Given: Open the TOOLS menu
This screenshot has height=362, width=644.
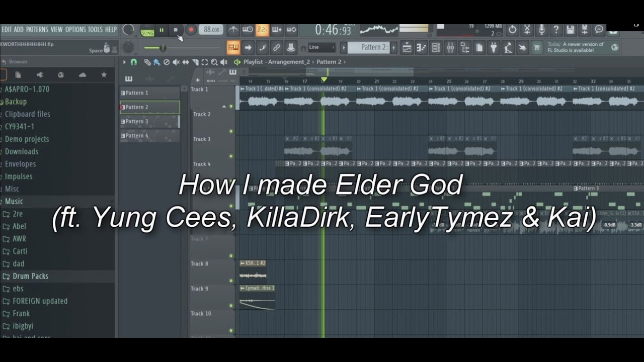Looking at the screenshot, I should click(95, 30).
